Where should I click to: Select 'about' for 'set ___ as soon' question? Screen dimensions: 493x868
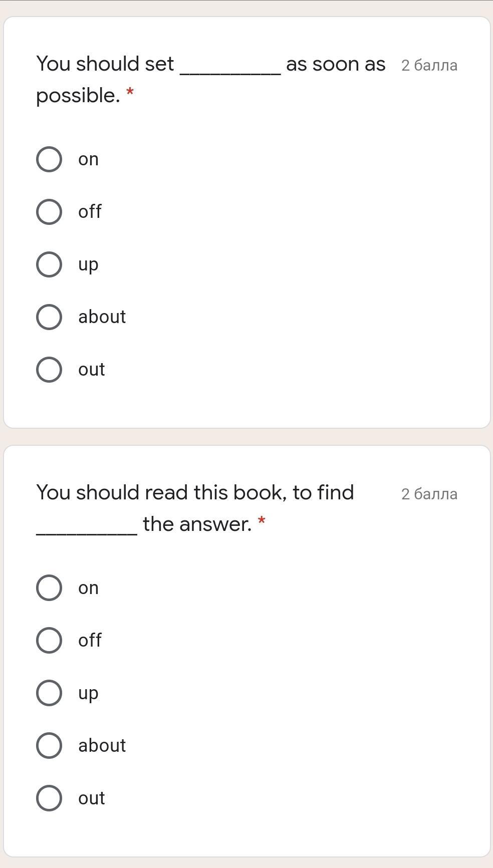(49, 317)
